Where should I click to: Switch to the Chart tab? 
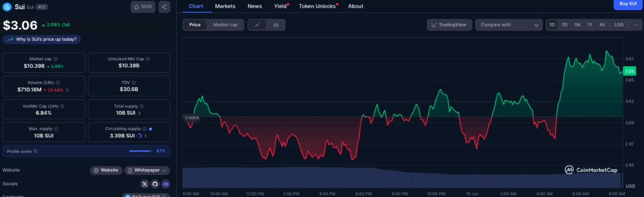tap(195, 6)
